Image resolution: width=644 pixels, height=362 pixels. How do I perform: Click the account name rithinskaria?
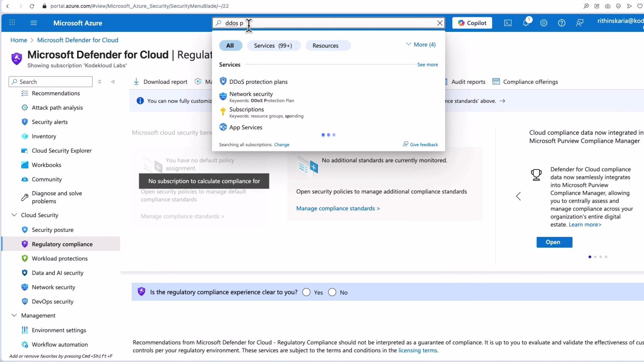pyautogui.click(x=620, y=21)
